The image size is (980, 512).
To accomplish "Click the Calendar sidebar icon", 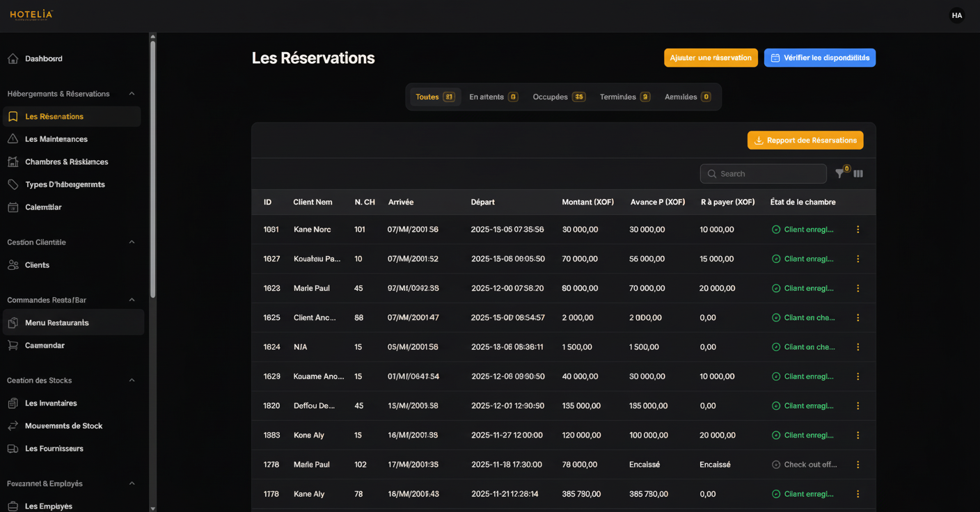I will [13, 207].
